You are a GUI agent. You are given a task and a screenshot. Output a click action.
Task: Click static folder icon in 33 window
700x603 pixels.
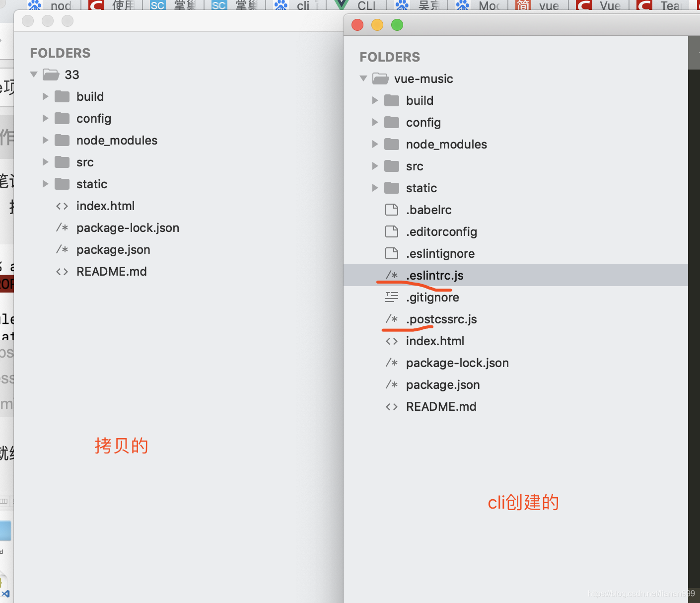tap(62, 184)
